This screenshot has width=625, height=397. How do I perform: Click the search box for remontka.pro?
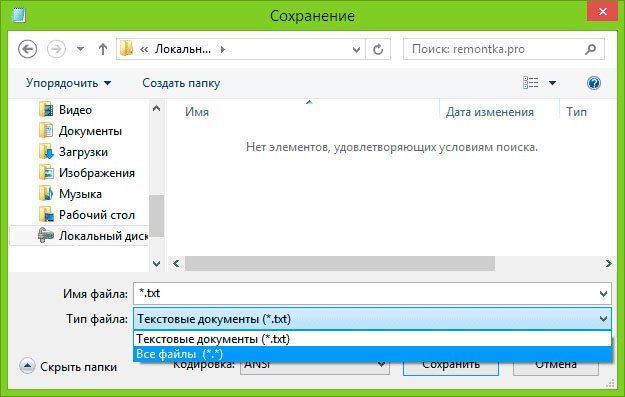point(504,49)
